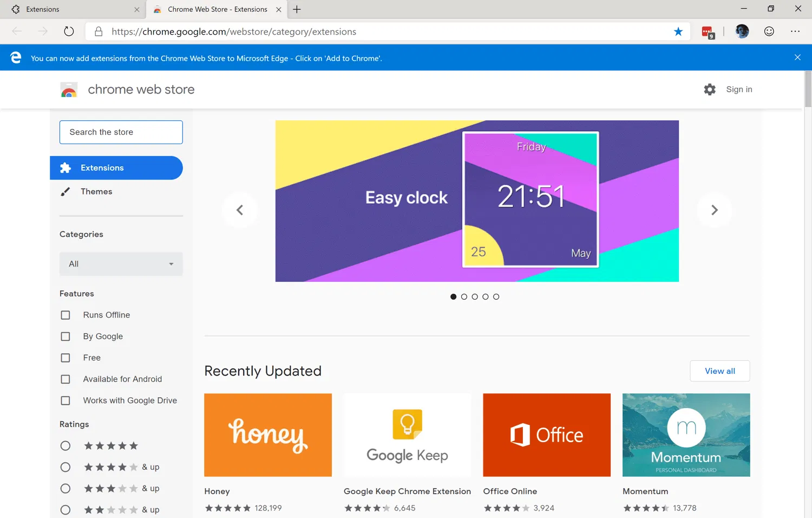Enable the Runs Offline filter
The width and height of the screenshot is (812, 518).
coord(65,315)
